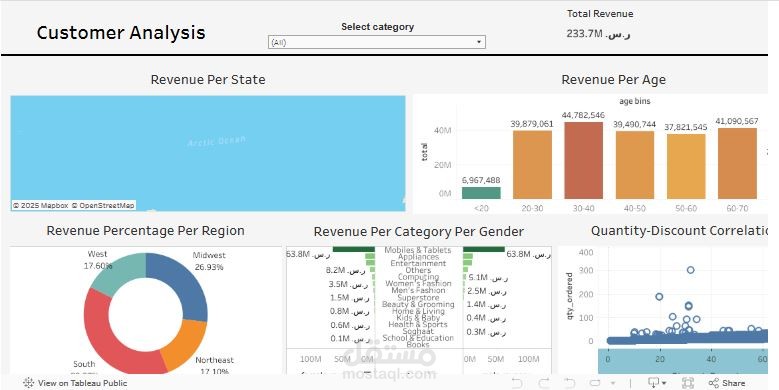The height and width of the screenshot is (390, 779).
Task: Click the Customer Analysis title
Action: 121,33
